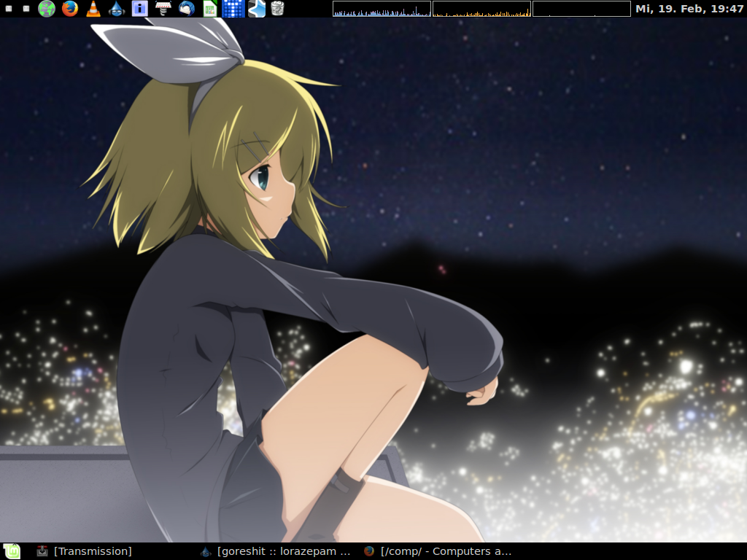The height and width of the screenshot is (560, 747).
Task: Open the blue info icon launcher
Action: pos(139,9)
